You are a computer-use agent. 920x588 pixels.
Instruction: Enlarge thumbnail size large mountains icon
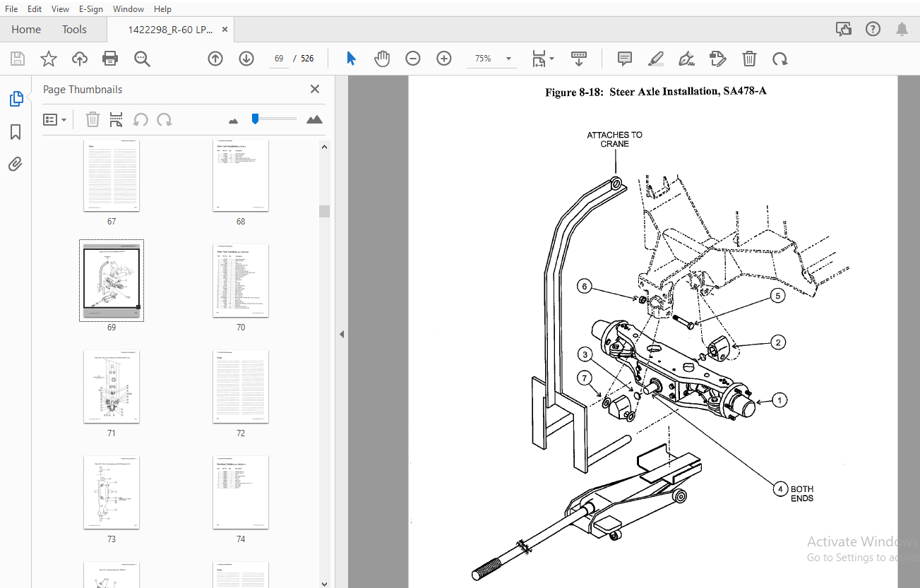coord(314,119)
